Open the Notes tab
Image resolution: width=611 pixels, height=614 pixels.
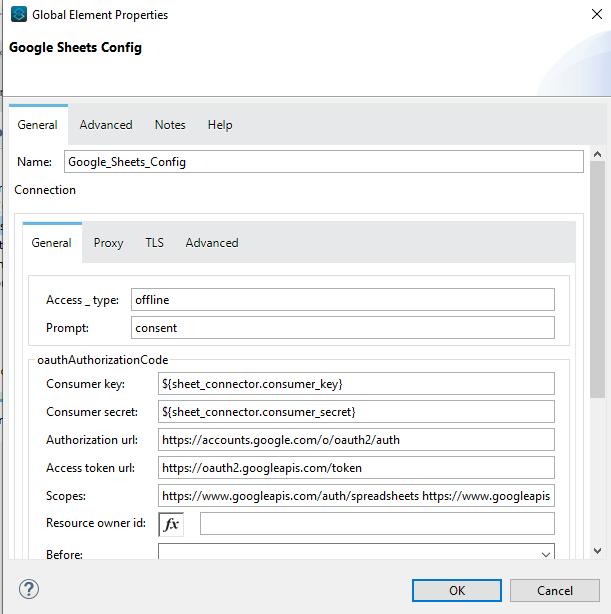tap(170, 125)
